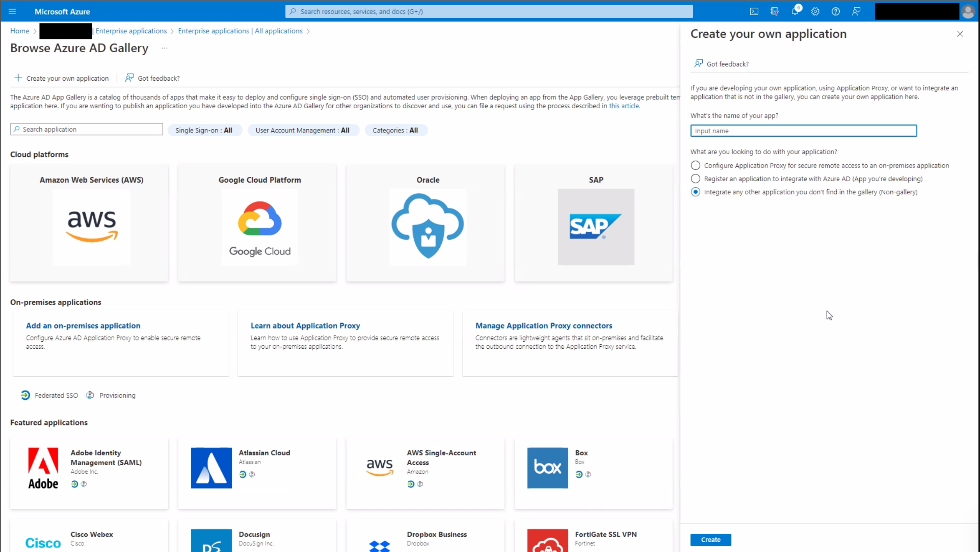Click Microsoft Azure header title

[62, 12]
